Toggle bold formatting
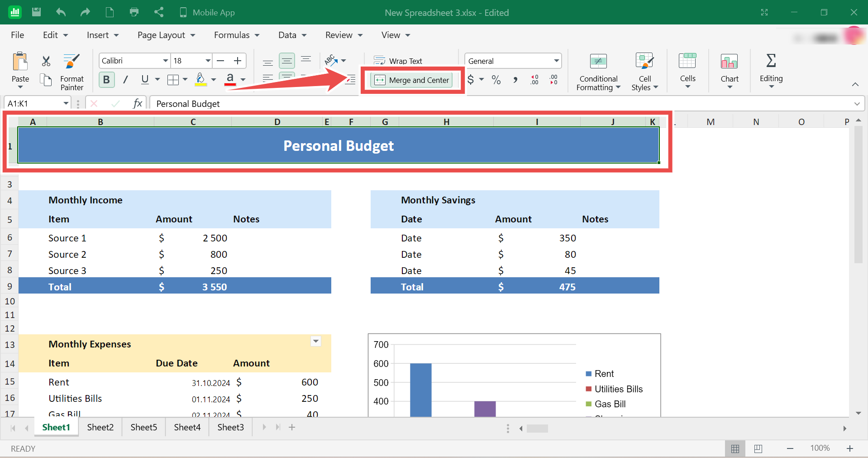 [x=106, y=80]
